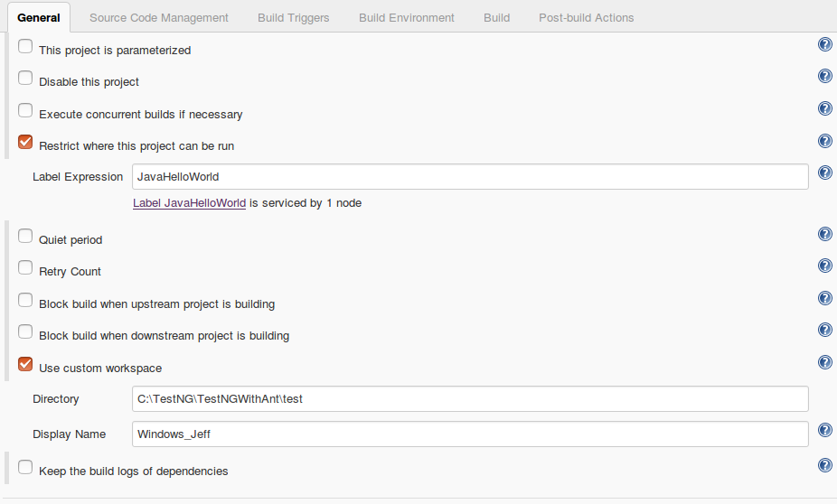Enable 'This project is parameterized' checkbox

25,46
